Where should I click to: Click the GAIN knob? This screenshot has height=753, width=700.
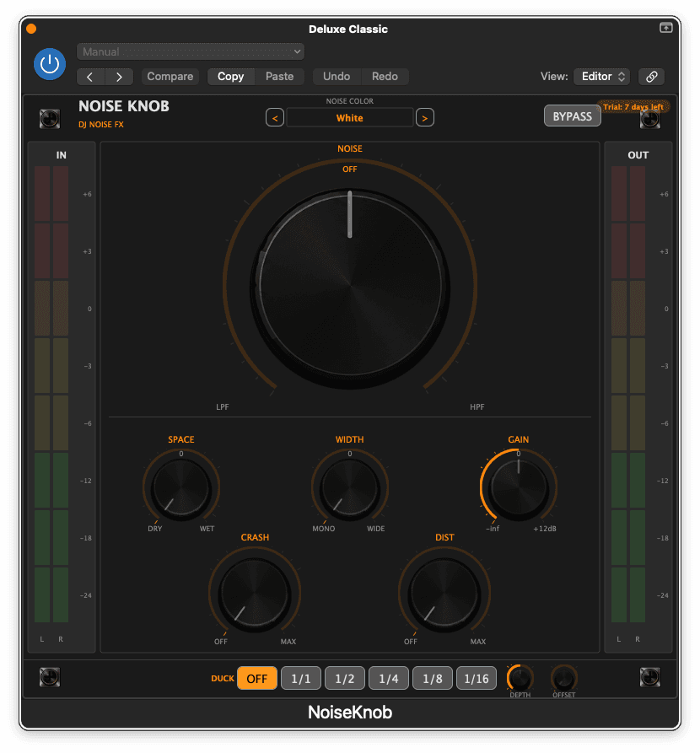pyautogui.click(x=519, y=488)
